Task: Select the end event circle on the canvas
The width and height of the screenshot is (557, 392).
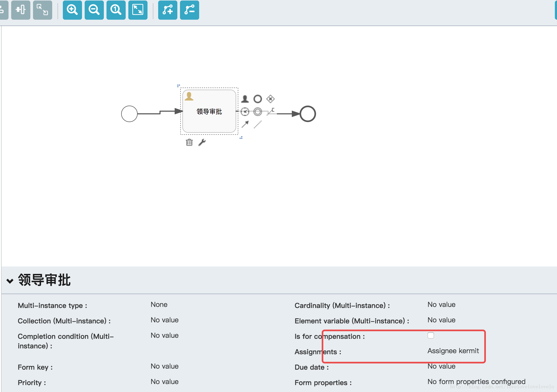Action: [x=308, y=114]
